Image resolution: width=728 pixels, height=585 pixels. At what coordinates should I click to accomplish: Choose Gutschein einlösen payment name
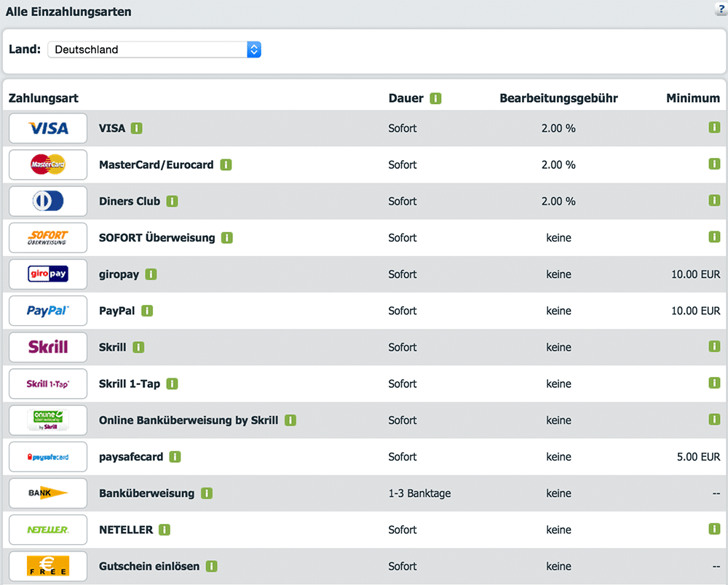[x=149, y=566]
